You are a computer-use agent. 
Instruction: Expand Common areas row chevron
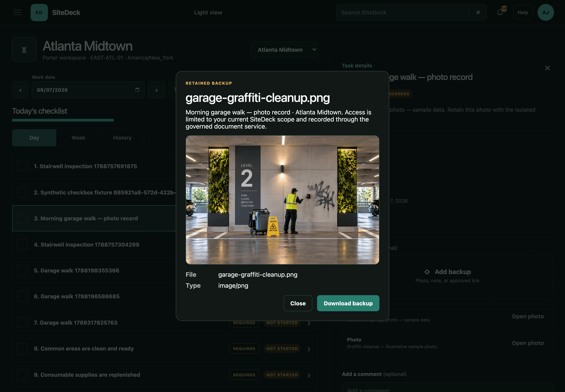(309, 349)
